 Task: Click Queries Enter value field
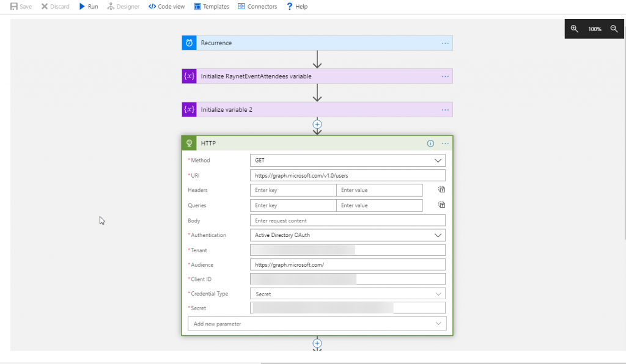(x=379, y=205)
